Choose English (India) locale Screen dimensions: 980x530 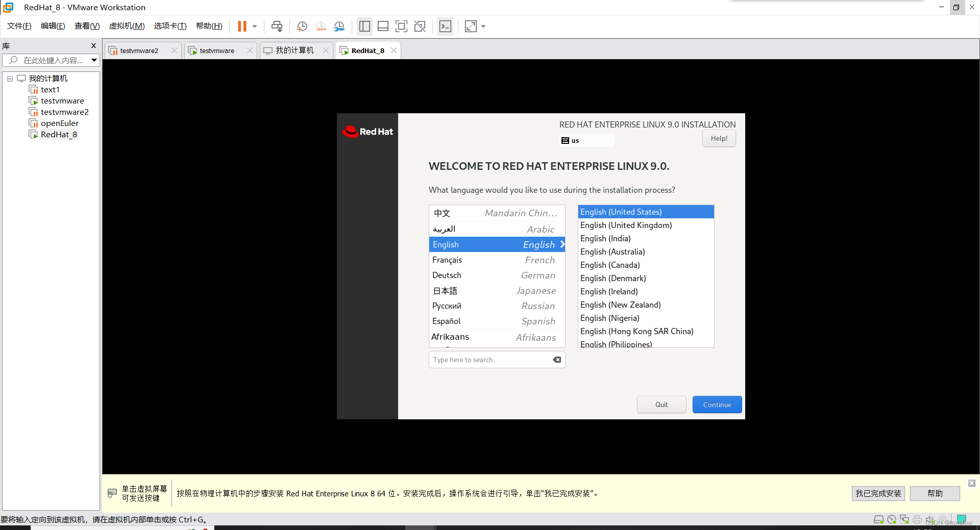click(646, 238)
